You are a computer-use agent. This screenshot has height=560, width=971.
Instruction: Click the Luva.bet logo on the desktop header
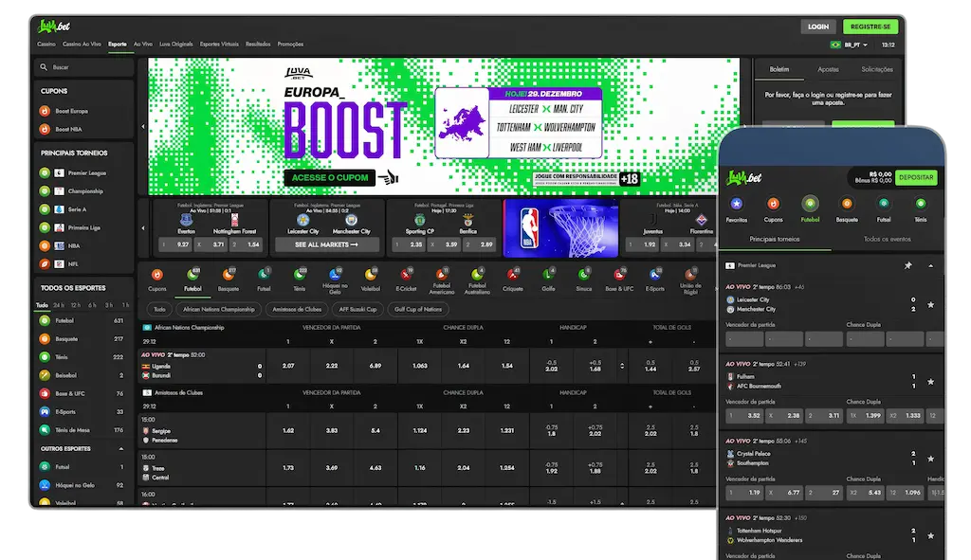click(54, 26)
